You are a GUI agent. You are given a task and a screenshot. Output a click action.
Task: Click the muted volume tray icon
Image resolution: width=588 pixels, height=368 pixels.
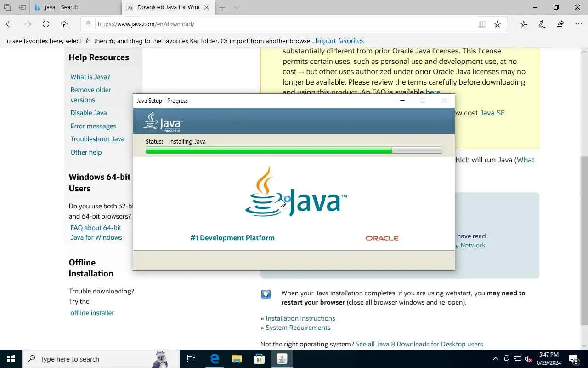(x=529, y=359)
